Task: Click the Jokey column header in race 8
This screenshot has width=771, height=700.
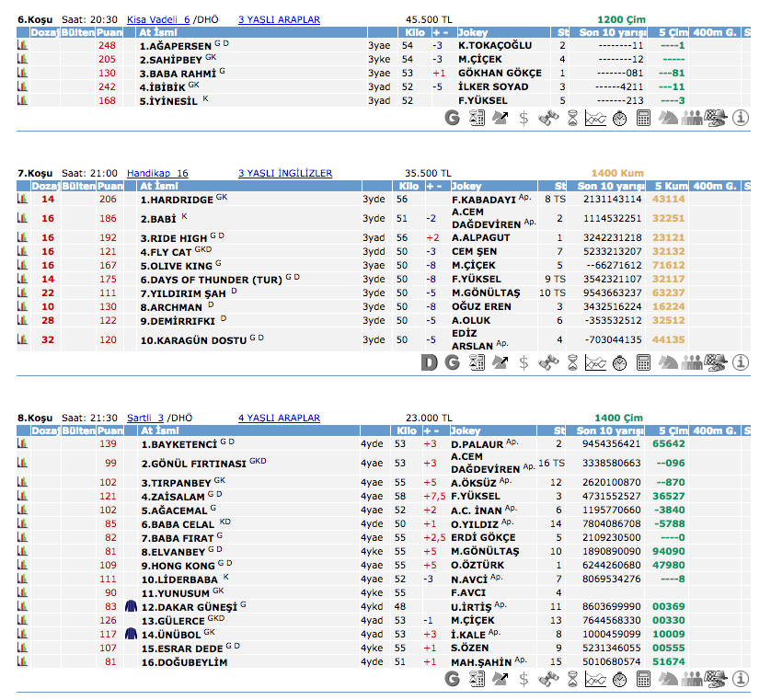Action: pyautogui.click(x=467, y=430)
